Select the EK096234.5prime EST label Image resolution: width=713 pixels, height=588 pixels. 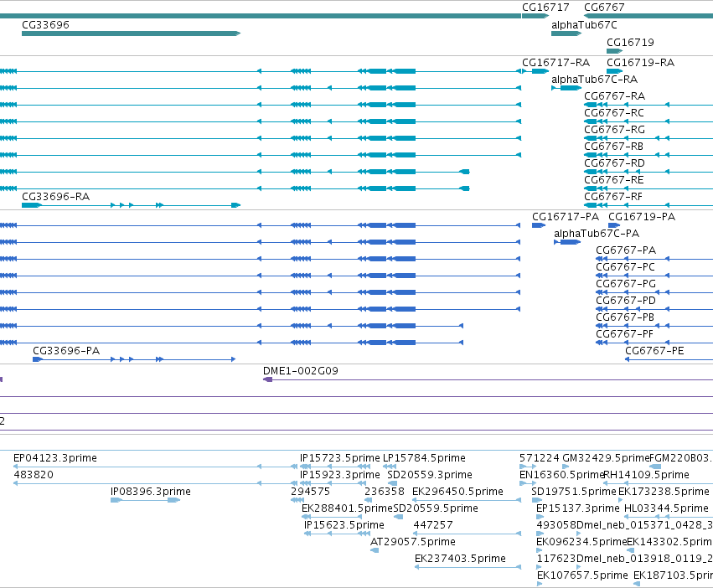click(x=581, y=542)
